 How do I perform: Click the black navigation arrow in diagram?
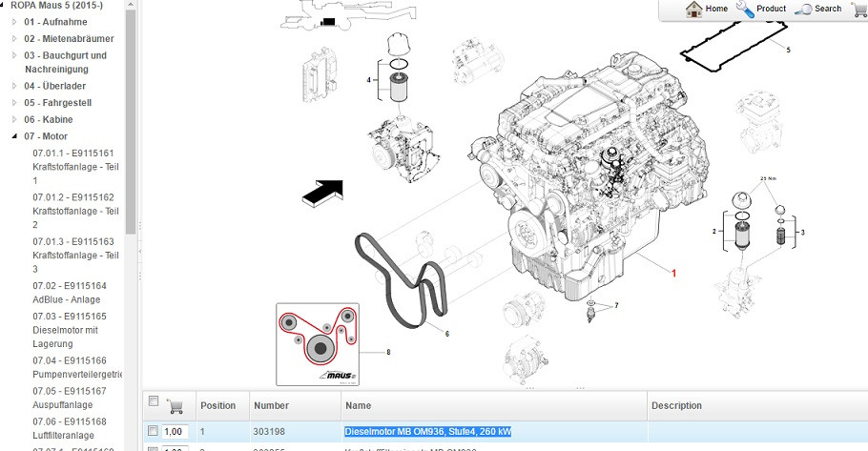(x=323, y=194)
